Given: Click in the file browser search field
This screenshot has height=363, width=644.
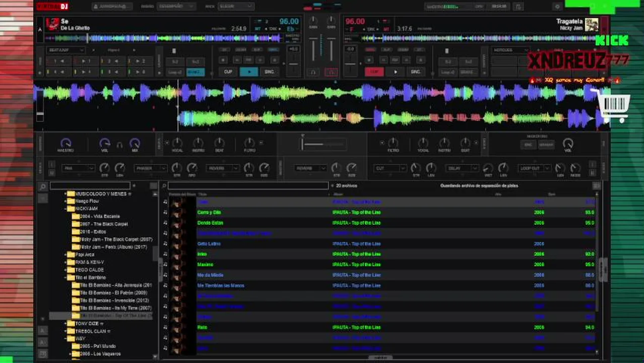Looking at the screenshot, I should [x=248, y=186].
